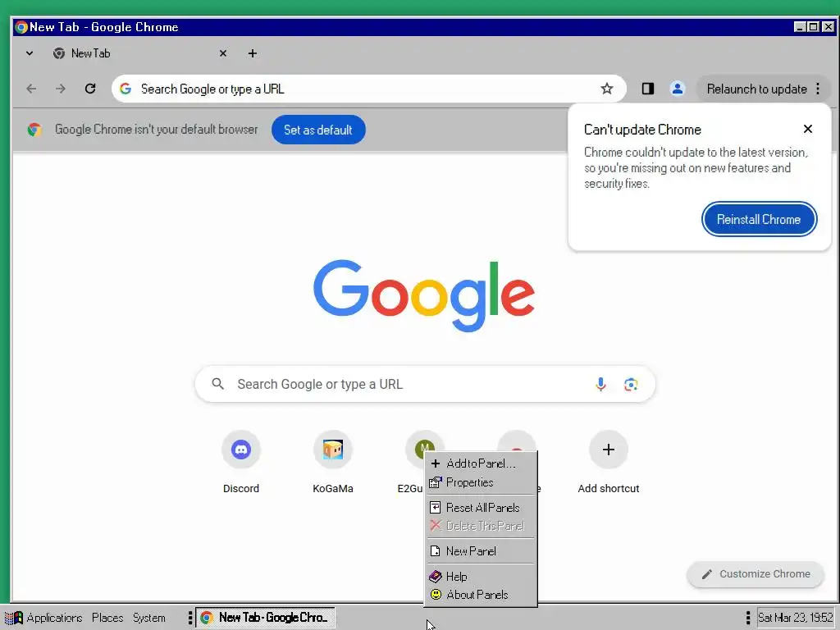Maximize the Chrome window
Image resolution: width=840 pixels, height=630 pixels.
click(813, 27)
